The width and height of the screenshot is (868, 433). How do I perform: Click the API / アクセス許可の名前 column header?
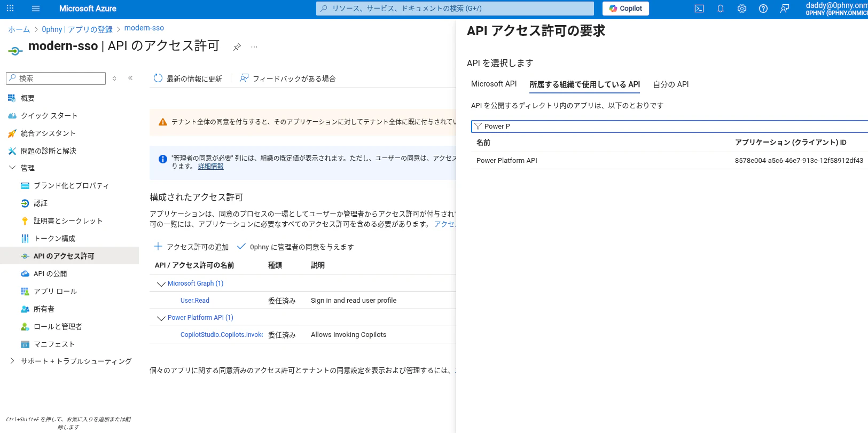pos(194,265)
